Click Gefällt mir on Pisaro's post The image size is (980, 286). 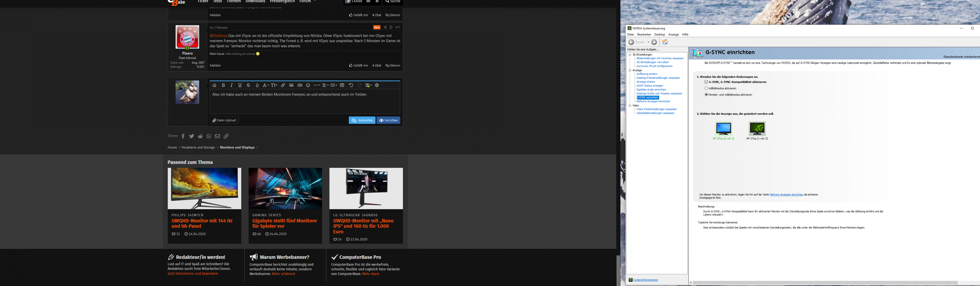coord(358,66)
